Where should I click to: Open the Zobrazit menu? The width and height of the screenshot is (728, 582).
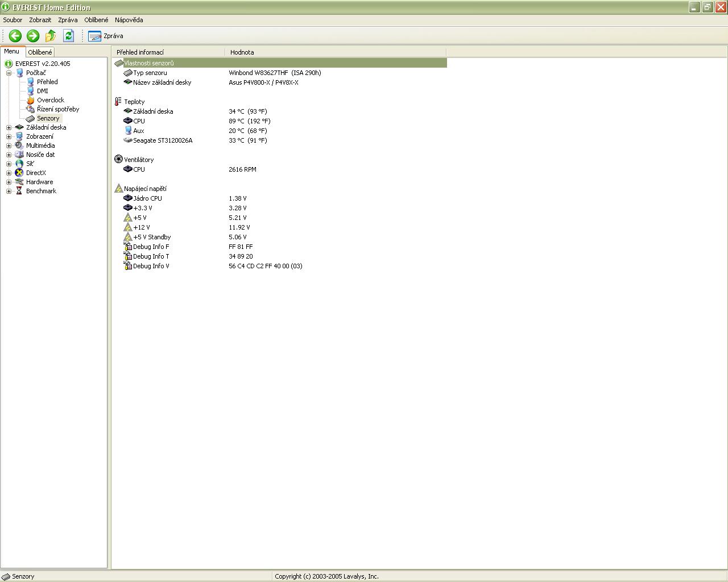coord(40,20)
